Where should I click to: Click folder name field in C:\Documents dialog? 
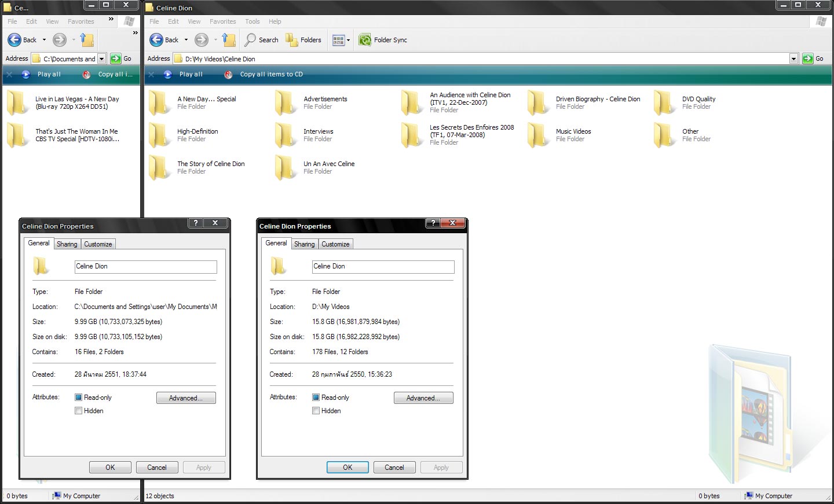145,267
